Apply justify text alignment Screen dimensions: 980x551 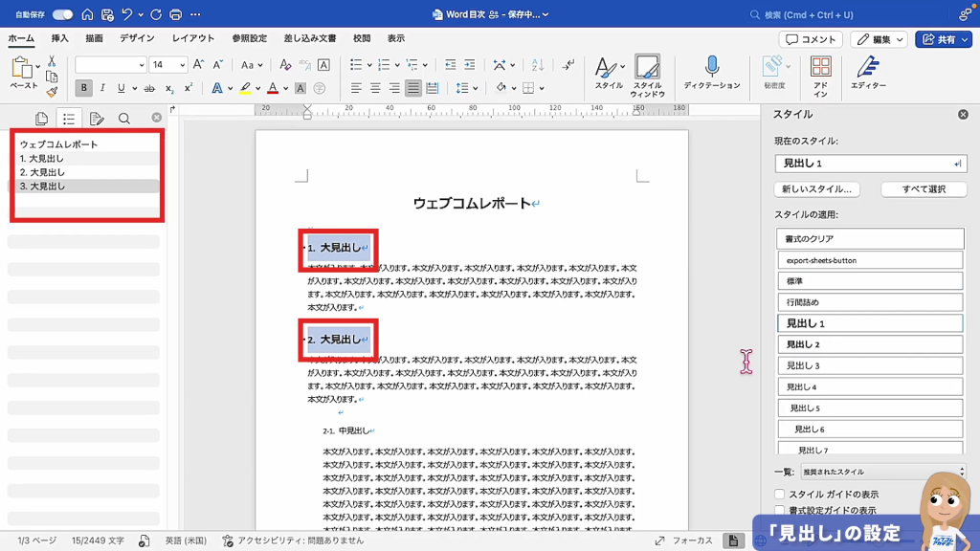click(x=412, y=88)
